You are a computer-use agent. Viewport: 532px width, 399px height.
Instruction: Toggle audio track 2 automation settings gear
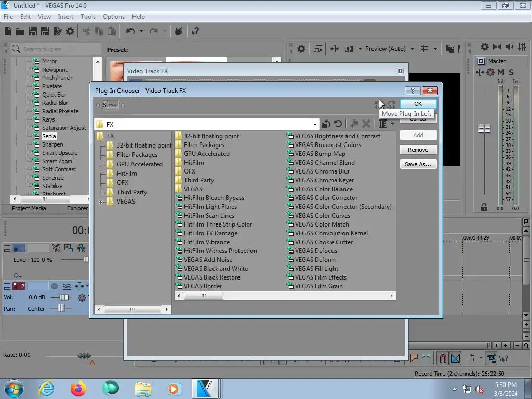82,298
